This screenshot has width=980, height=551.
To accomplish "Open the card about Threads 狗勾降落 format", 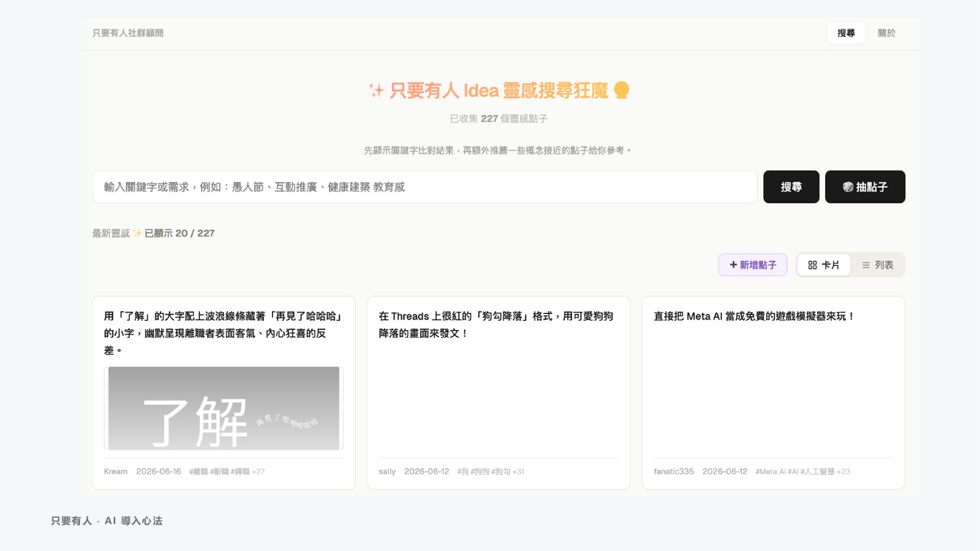I will pos(499,392).
